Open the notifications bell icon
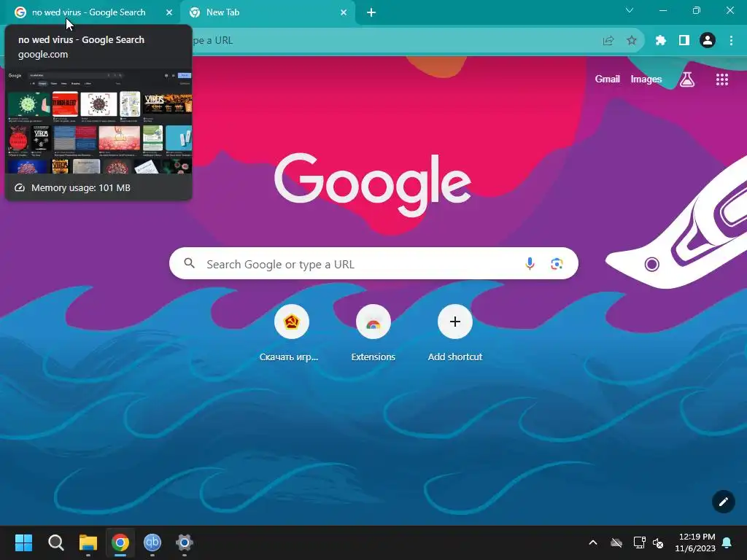The image size is (747, 560). pyautogui.click(x=727, y=542)
